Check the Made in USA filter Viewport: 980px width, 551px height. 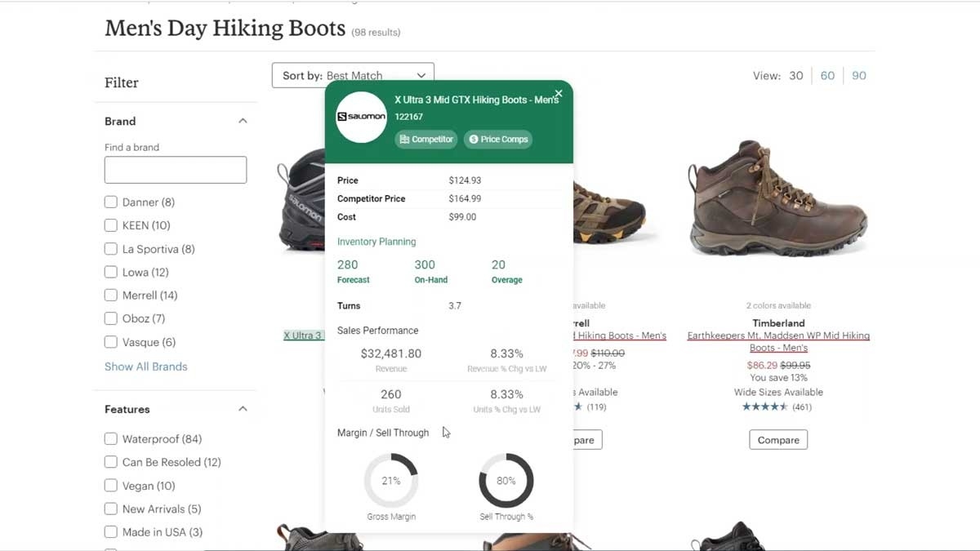click(x=110, y=531)
